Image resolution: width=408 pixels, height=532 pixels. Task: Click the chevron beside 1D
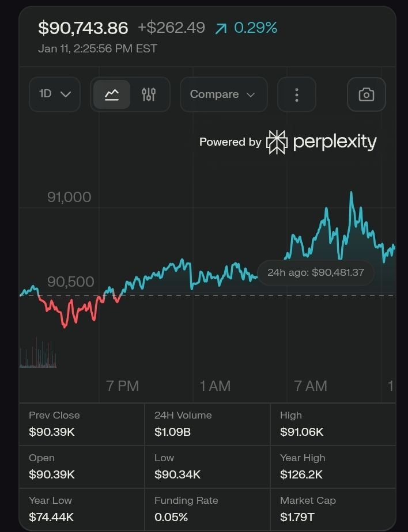65,94
